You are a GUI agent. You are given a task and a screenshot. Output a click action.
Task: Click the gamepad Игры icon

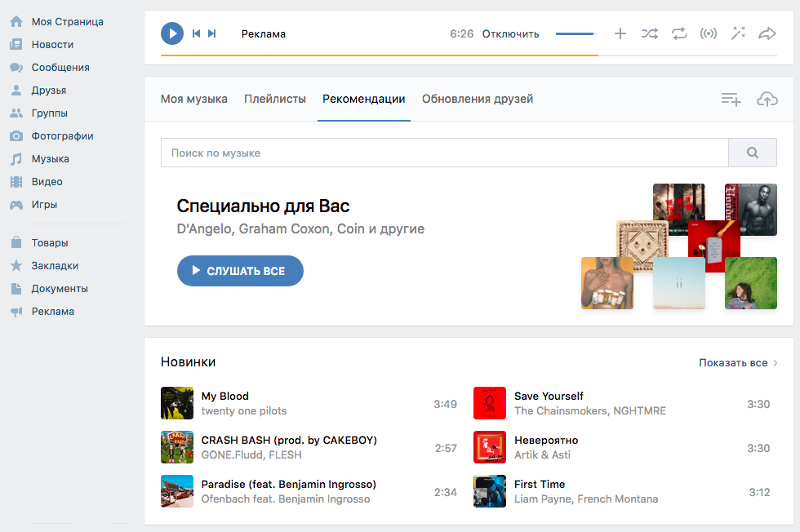tap(16, 205)
